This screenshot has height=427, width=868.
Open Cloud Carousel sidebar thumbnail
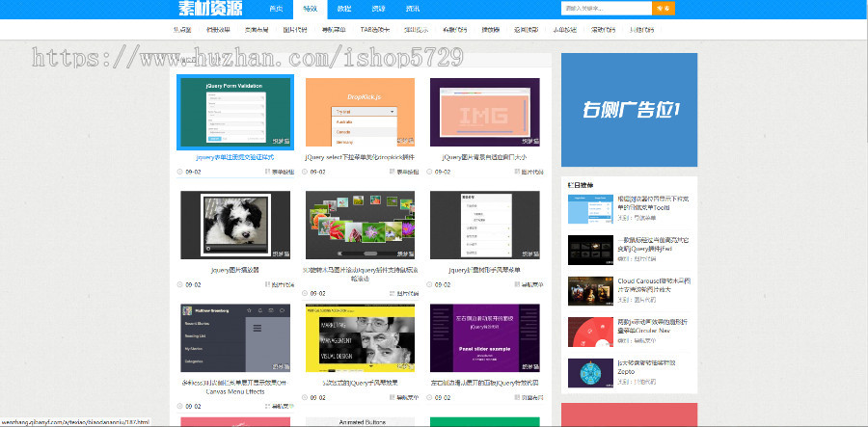click(x=589, y=289)
